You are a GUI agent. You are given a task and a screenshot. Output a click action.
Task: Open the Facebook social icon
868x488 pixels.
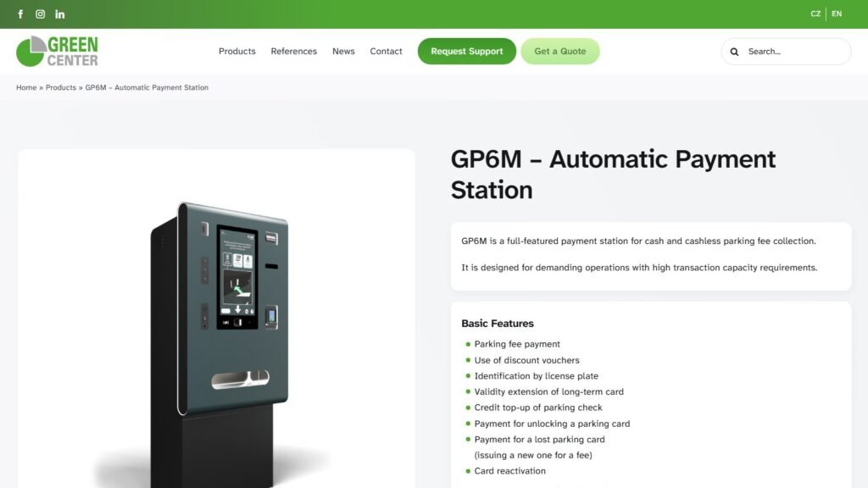(20, 14)
